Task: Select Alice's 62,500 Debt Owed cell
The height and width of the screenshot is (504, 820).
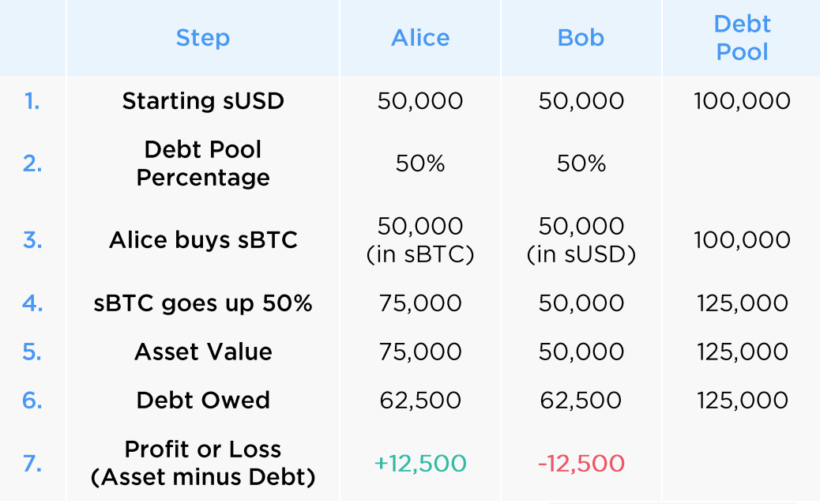Action: [420, 401]
